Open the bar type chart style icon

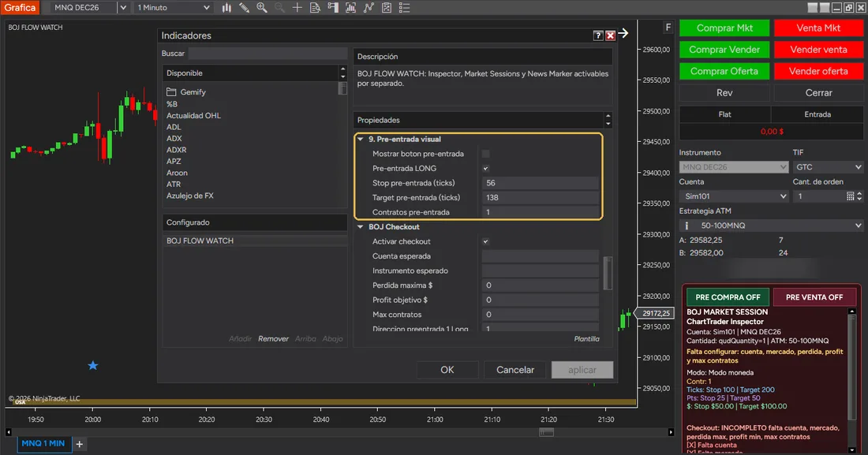tap(226, 8)
